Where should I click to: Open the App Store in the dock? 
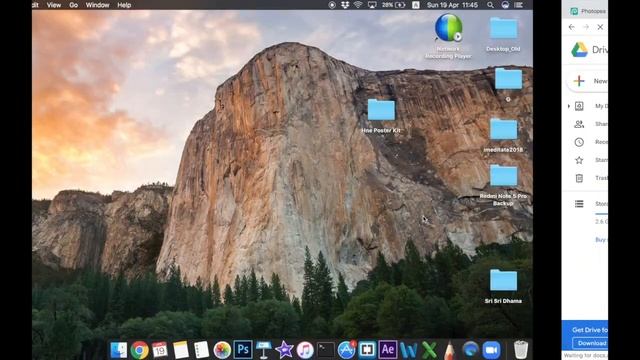(346, 350)
